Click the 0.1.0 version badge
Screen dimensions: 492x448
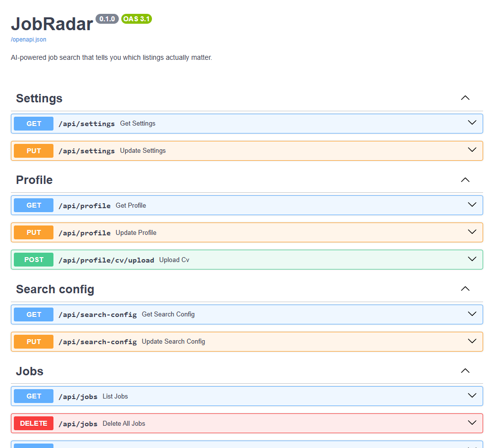[x=107, y=19]
